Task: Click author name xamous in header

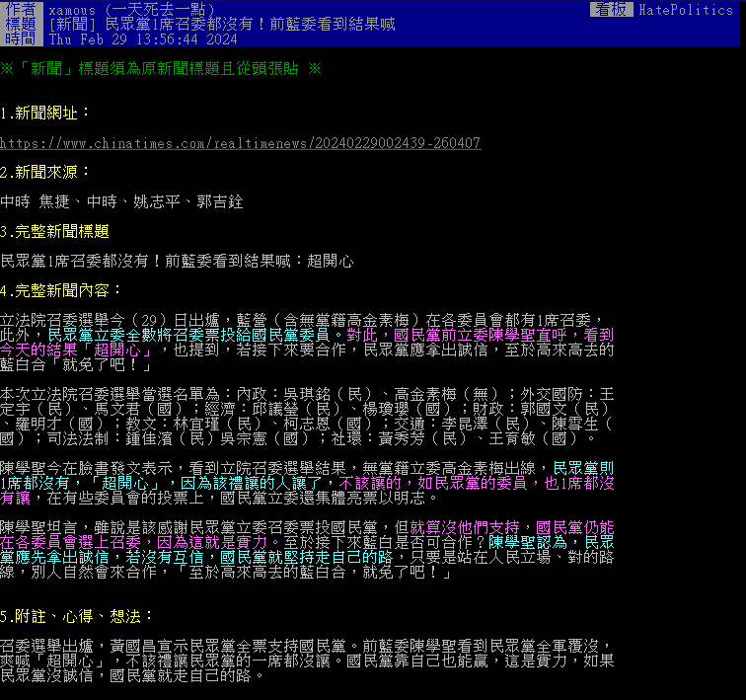Action: tap(72, 10)
